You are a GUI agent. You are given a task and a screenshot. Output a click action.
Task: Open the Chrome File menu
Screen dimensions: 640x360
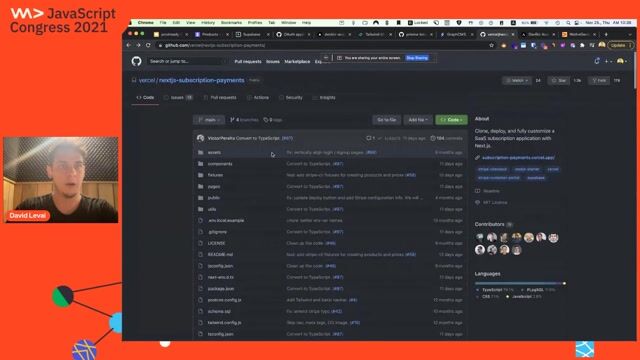tap(163, 23)
